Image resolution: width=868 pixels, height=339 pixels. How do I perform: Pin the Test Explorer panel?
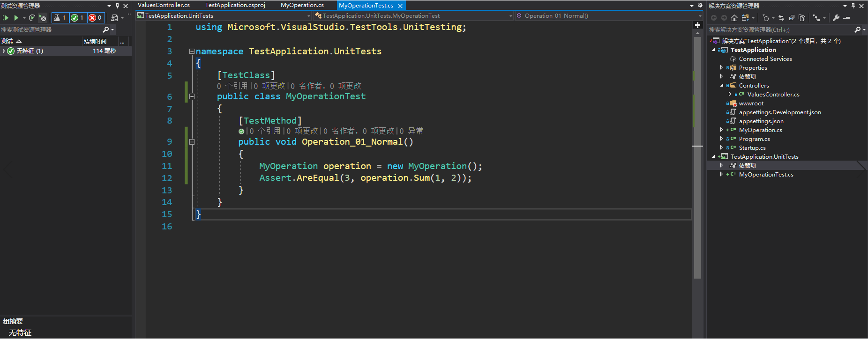pos(117,6)
